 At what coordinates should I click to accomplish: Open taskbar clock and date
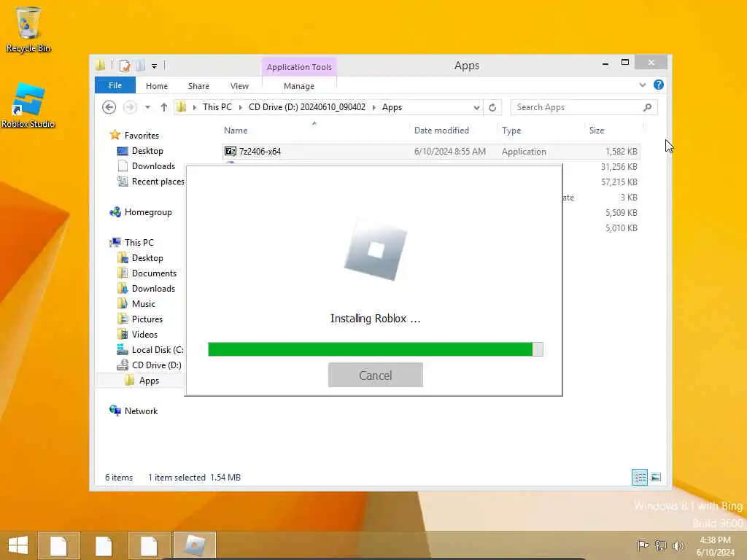pos(715,545)
